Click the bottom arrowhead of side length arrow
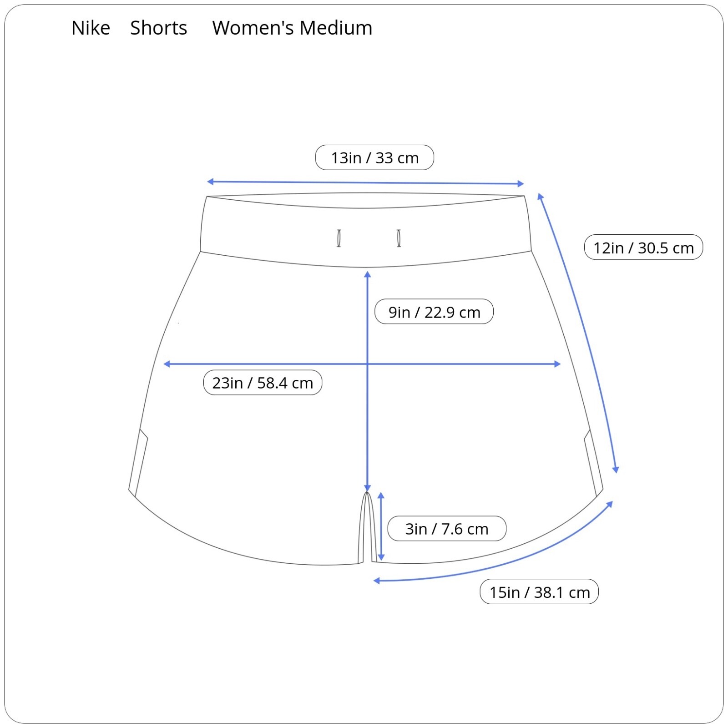Screen dimensions: 728x728 click(615, 470)
